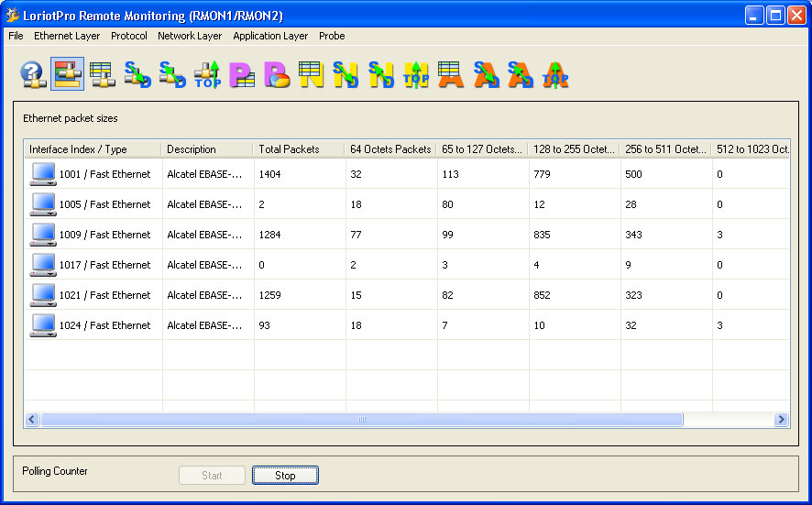This screenshot has width=812, height=505.
Task: Click the 113 cell in row 1001
Action: point(450,174)
